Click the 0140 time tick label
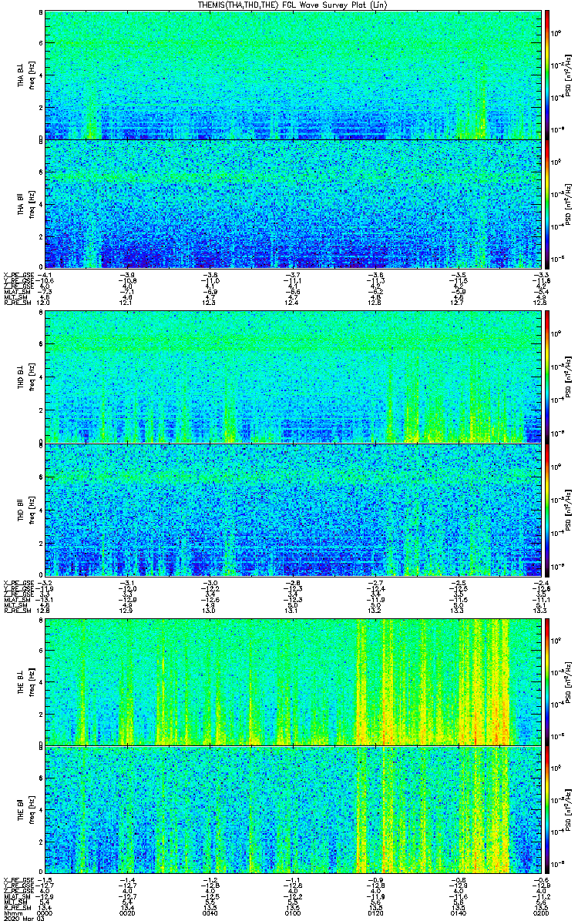 click(458, 912)
